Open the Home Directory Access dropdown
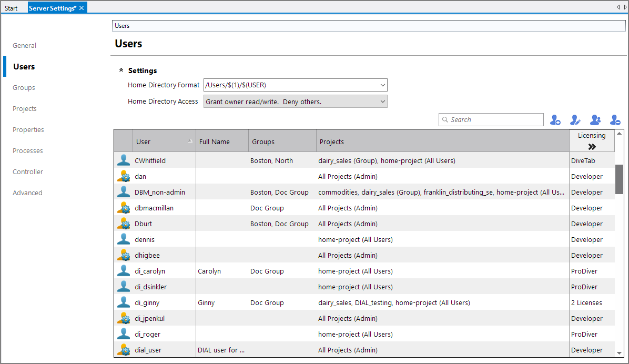This screenshot has width=629, height=364. tap(382, 101)
